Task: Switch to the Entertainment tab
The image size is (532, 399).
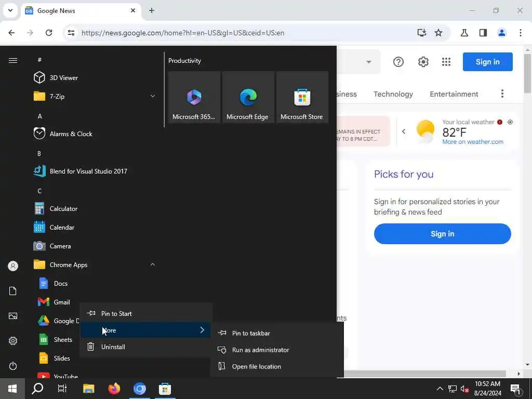Action: point(454,94)
